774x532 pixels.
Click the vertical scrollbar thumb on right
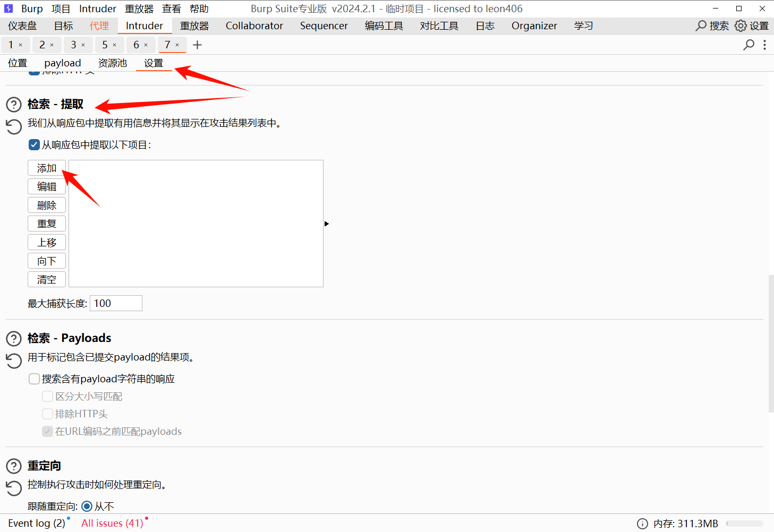click(771, 344)
